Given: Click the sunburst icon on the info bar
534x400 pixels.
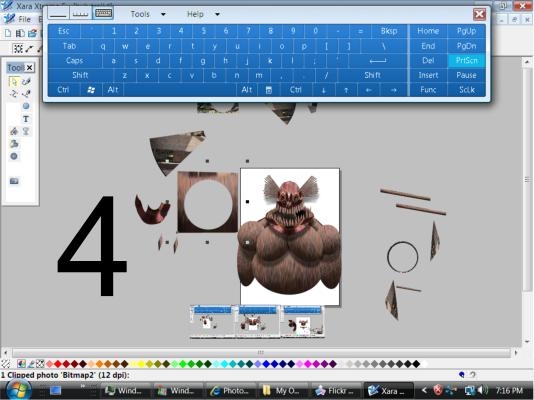Looking at the screenshot, I should [x=18, y=49].
